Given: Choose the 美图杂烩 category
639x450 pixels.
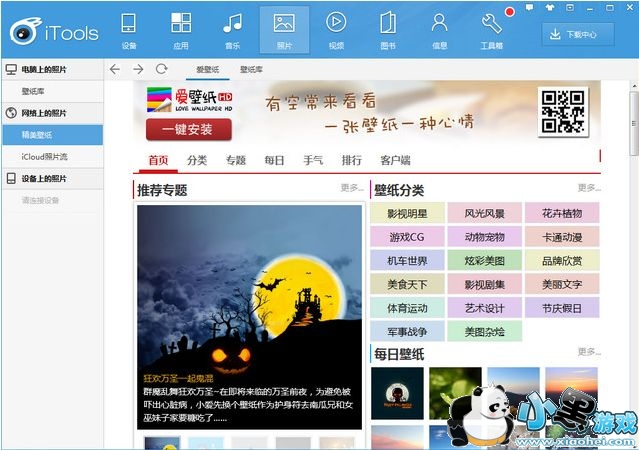Looking at the screenshot, I should pos(485,331).
